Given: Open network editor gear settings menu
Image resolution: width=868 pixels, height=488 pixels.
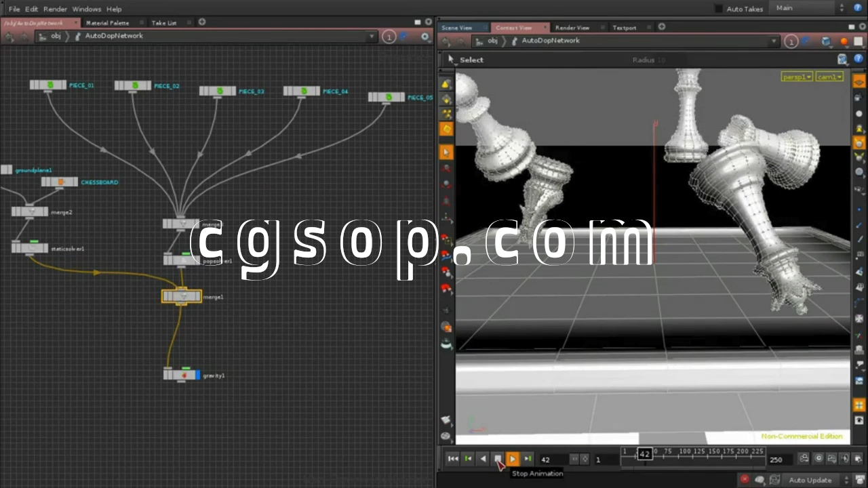Looking at the screenshot, I should click(x=425, y=37).
